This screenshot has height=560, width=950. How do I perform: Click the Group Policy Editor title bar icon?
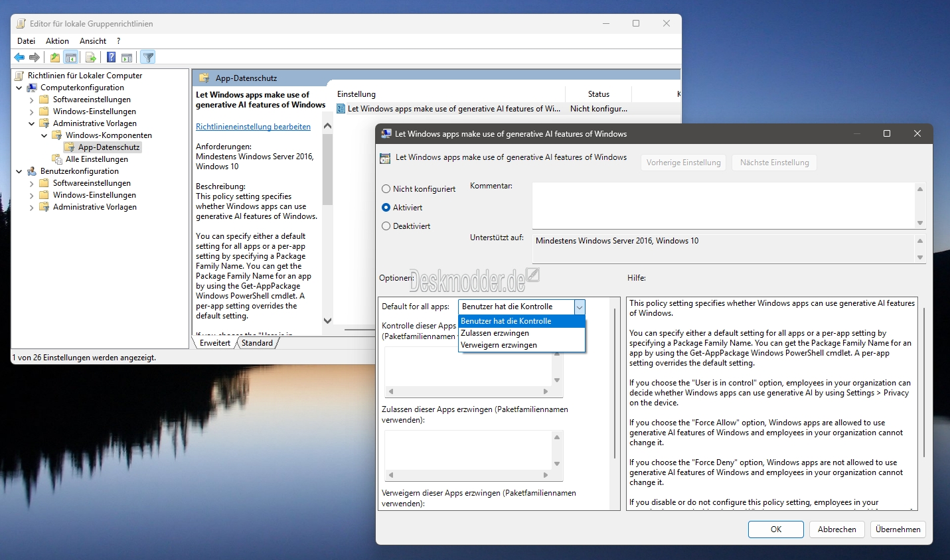[x=21, y=24]
